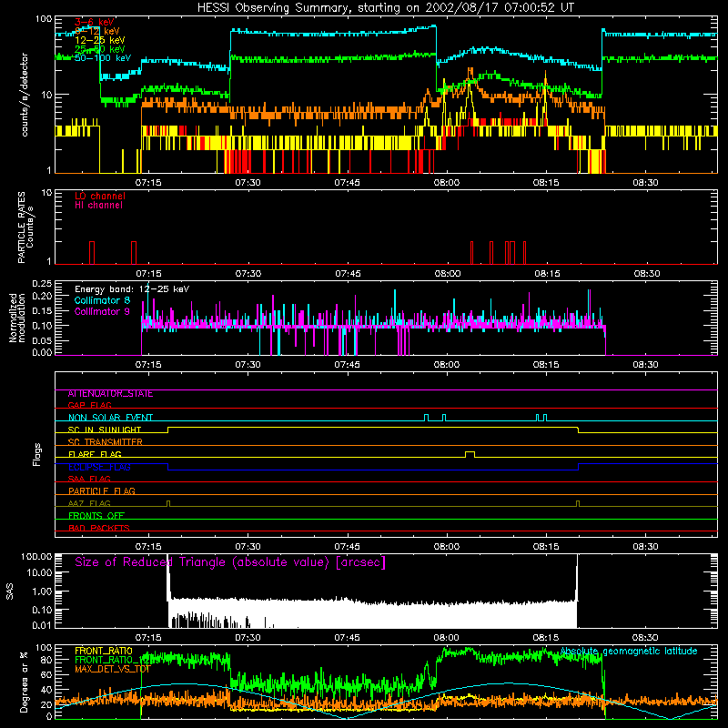Viewport: 728px width, 728px height.
Task: Select the cyan "50-100 keV" legend label
Action: (103, 58)
